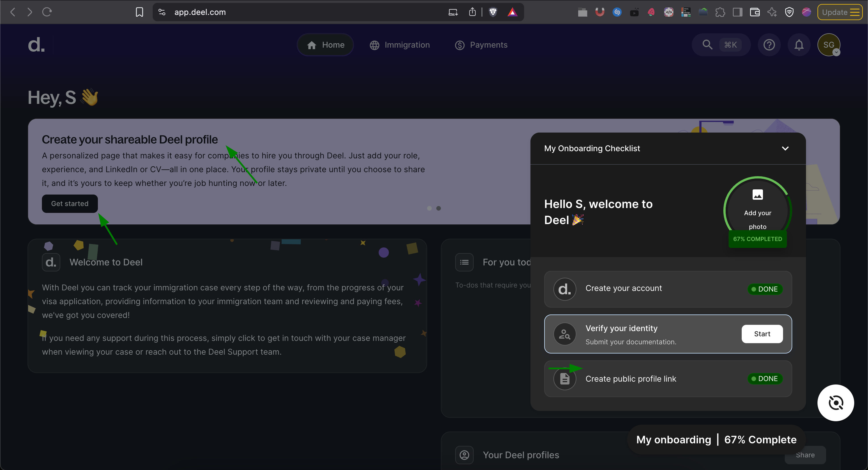The width and height of the screenshot is (868, 470).
Task: Click Start to verify identity
Action: [x=762, y=333]
